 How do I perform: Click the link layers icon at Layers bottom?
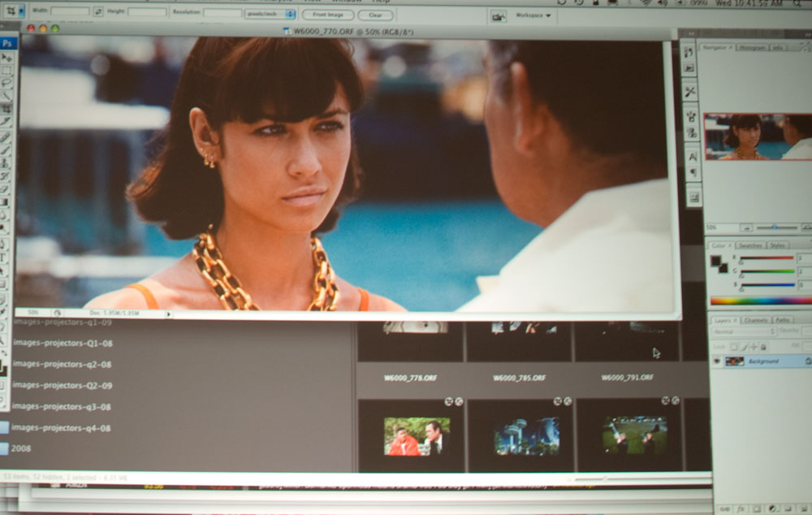click(724, 510)
